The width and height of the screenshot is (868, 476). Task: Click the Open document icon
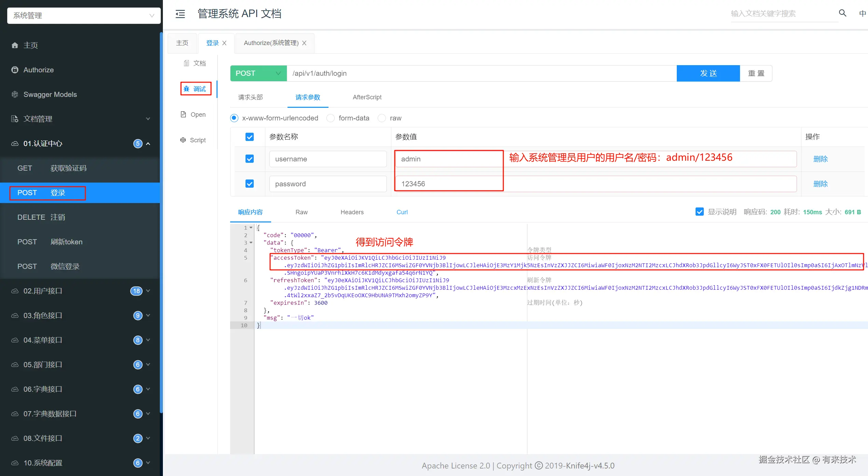click(183, 114)
